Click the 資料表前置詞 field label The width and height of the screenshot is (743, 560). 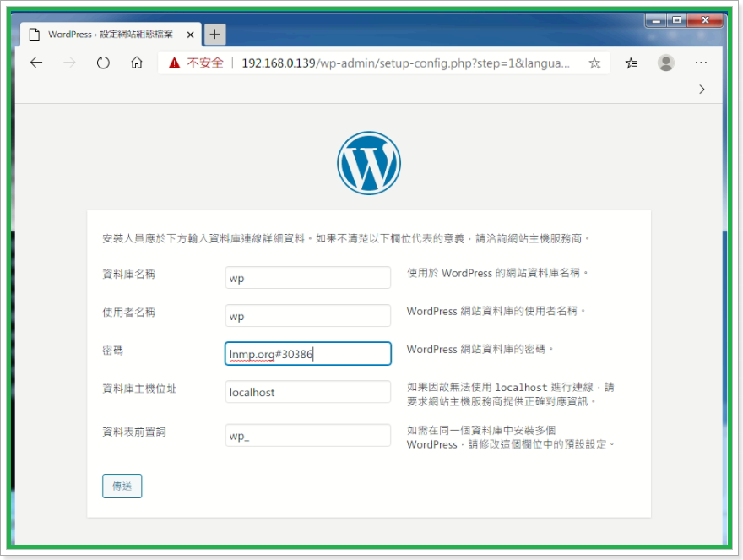point(134,432)
